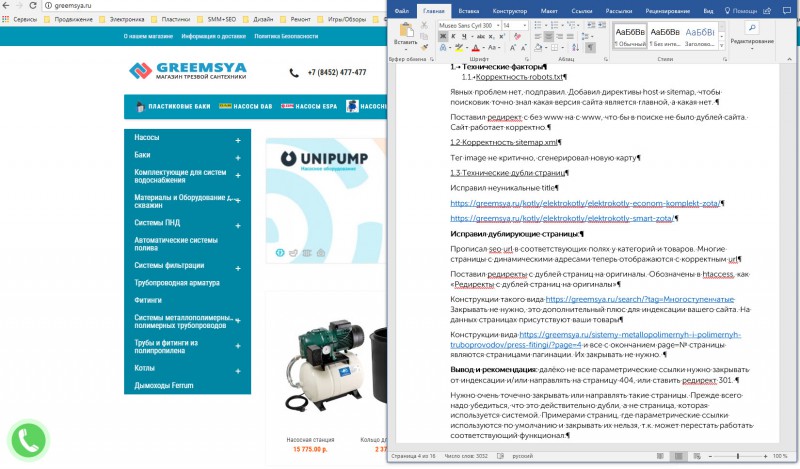Expand the Системы фильтрации category
The width and height of the screenshot is (800, 469).
[x=238, y=268]
